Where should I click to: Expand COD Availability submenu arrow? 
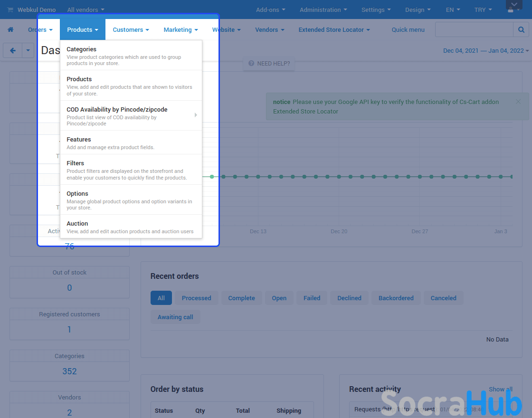tap(196, 115)
